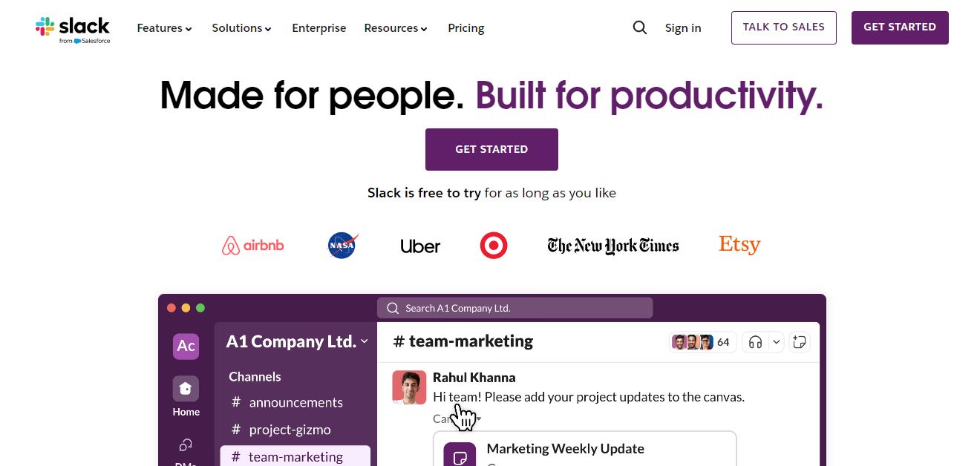Click the Sign in link

click(683, 28)
